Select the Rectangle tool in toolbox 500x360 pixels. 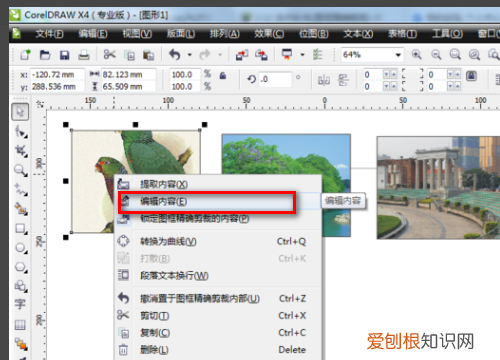click(x=21, y=229)
